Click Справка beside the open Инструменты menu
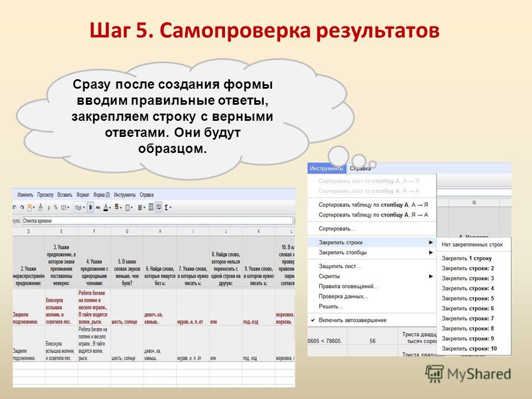 point(360,168)
